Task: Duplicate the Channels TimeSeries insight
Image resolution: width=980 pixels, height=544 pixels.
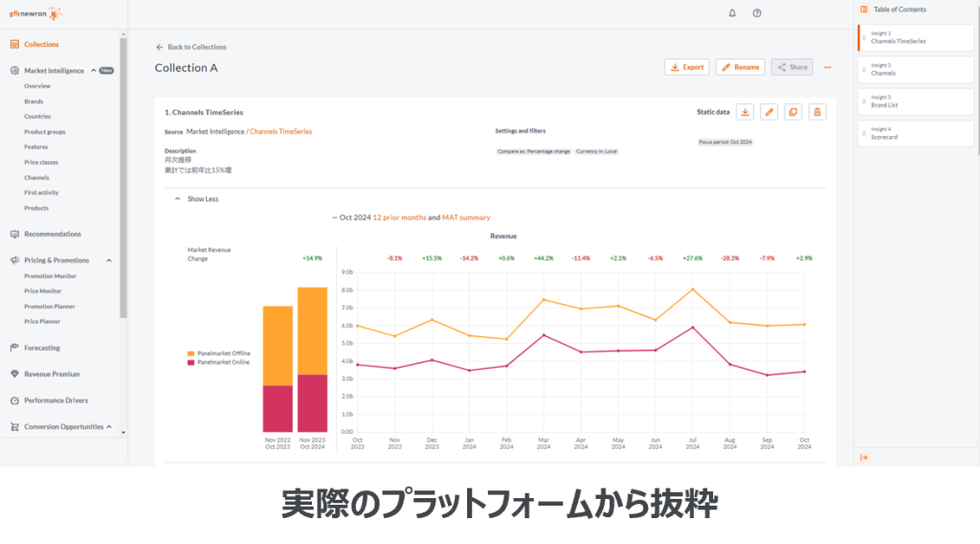Action: point(793,112)
